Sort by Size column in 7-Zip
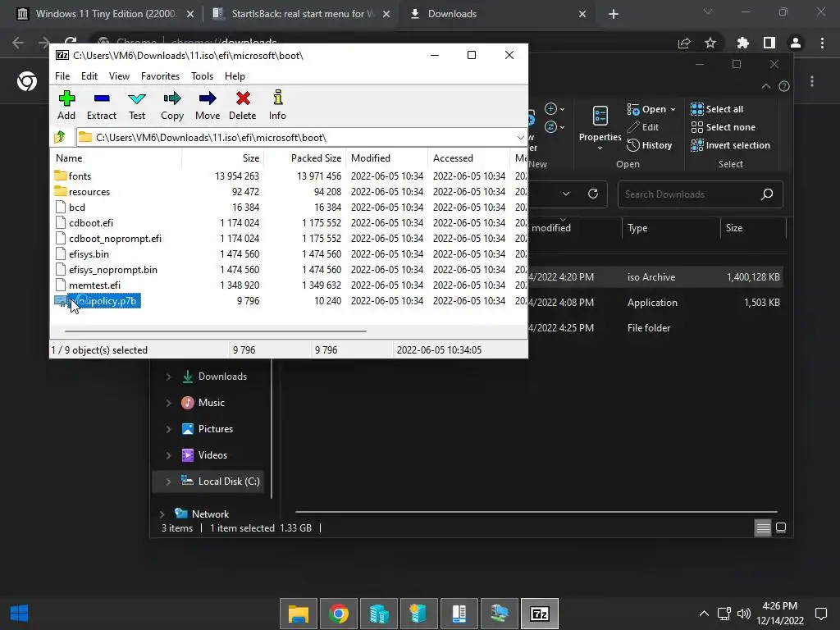The height and width of the screenshot is (630, 840). [223, 158]
